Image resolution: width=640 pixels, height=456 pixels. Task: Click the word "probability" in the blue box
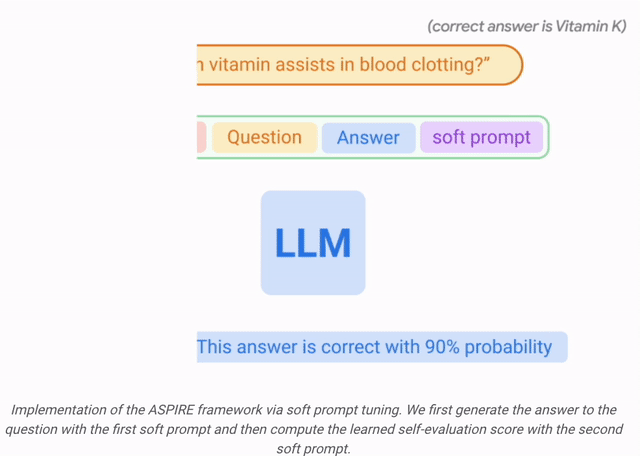[508, 347]
